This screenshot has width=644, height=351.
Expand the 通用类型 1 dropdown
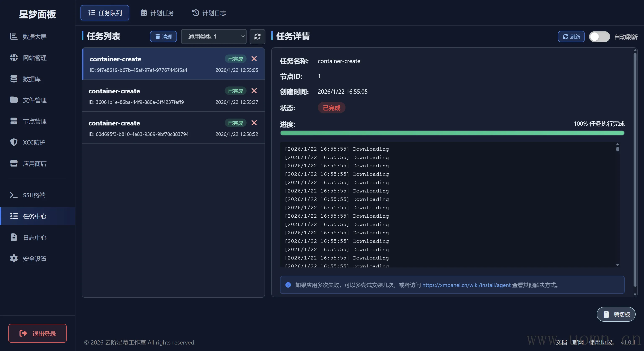[213, 37]
